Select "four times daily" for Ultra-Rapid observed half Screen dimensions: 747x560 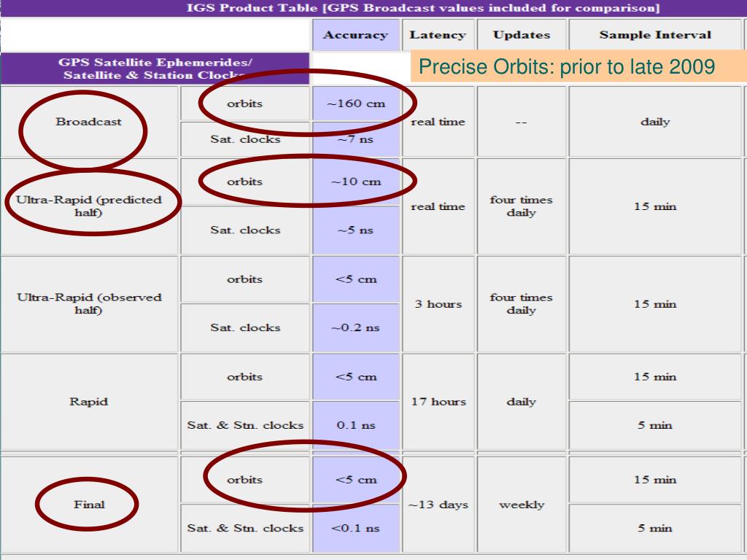(x=521, y=304)
